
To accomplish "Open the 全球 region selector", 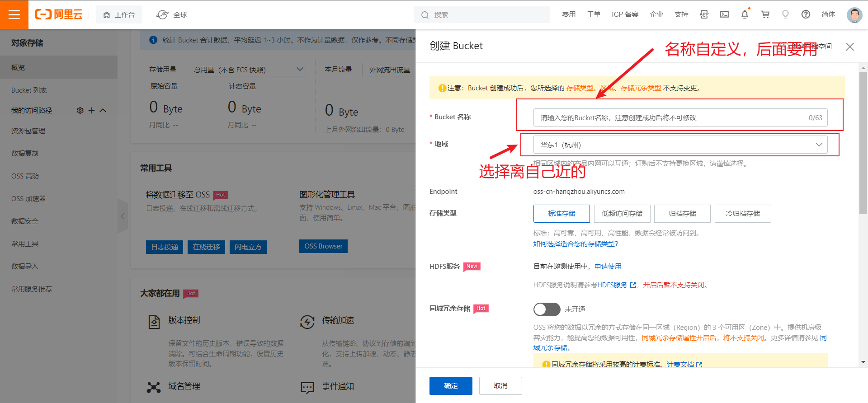I will click(x=172, y=15).
